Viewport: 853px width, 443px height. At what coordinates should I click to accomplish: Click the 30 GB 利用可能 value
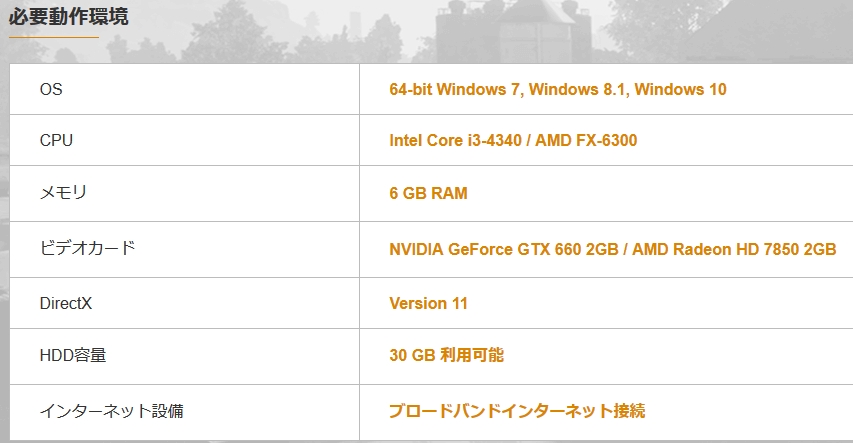click(x=446, y=355)
